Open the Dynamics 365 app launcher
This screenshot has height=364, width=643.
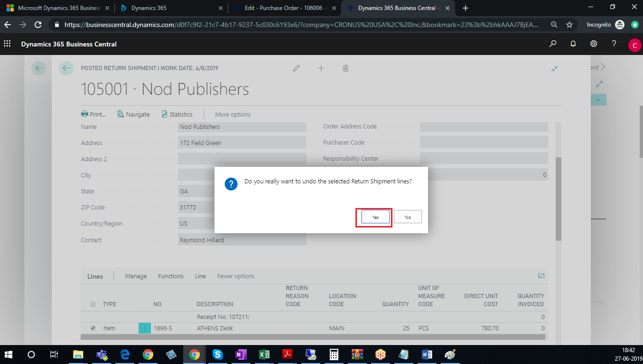[x=7, y=44]
